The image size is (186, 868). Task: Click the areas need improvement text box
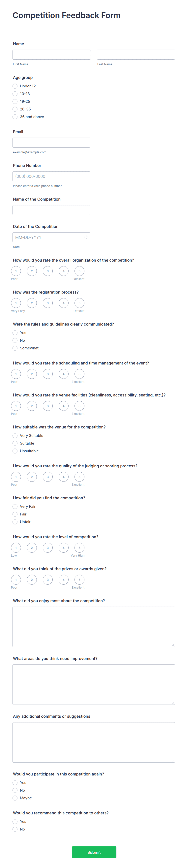[x=94, y=684]
